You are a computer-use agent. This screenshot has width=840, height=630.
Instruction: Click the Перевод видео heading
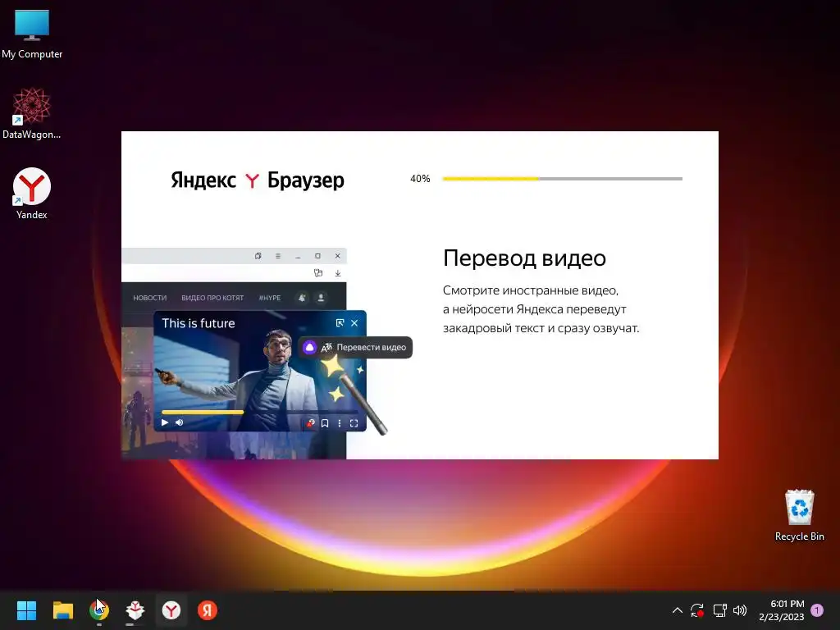(x=524, y=258)
